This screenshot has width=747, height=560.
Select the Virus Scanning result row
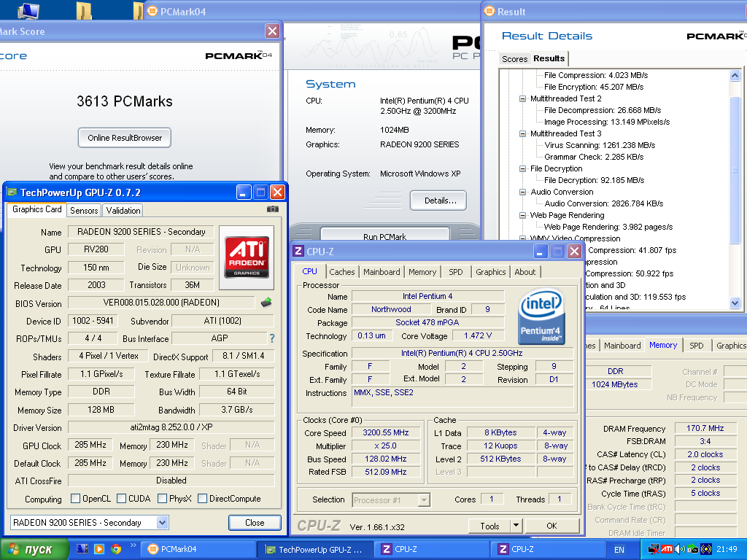(600, 145)
